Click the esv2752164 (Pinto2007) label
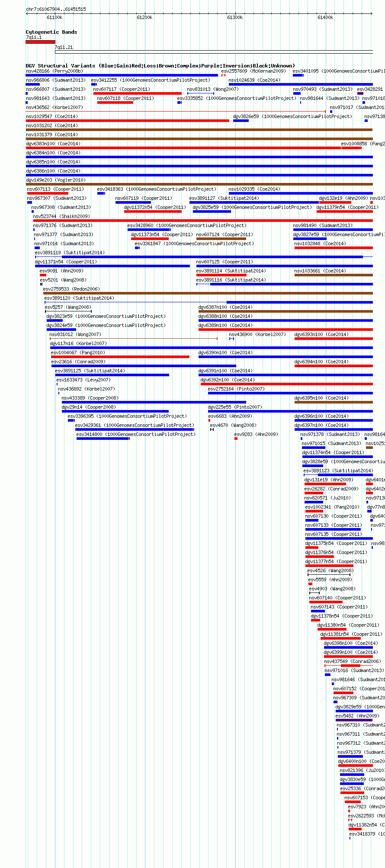The image size is (385, 868). pos(236,389)
